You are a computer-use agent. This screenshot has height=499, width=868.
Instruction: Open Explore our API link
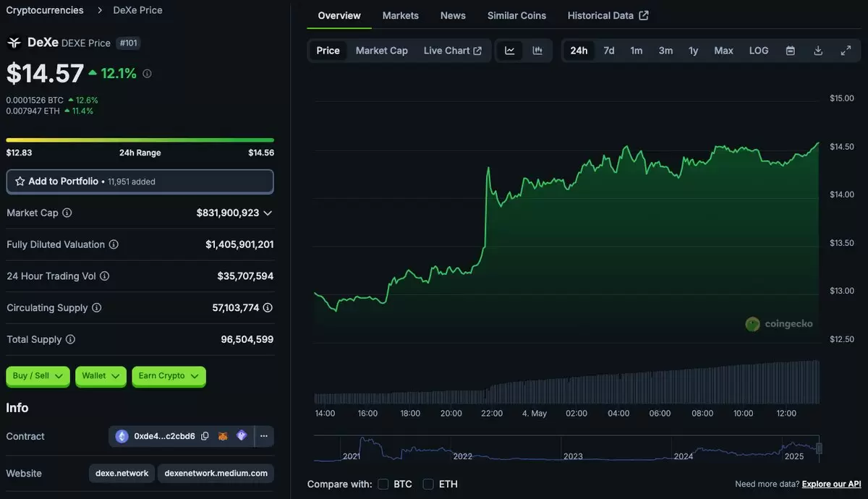coord(831,484)
